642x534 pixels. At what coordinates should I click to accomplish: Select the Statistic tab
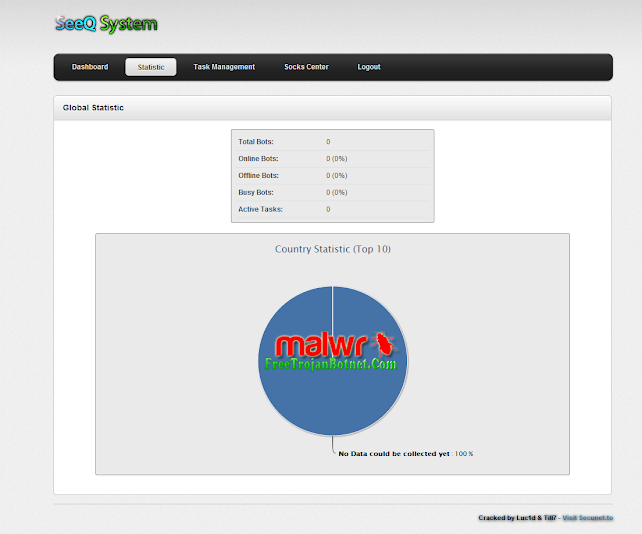[151, 67]
